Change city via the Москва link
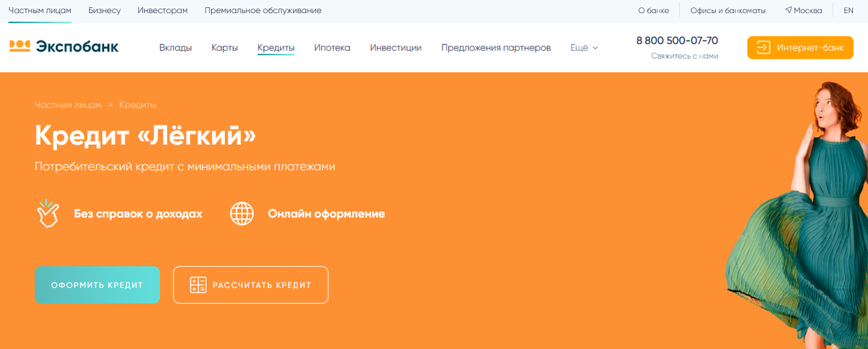Image resolution: width=868 pixels, height=349 pixels. [808, 11]
